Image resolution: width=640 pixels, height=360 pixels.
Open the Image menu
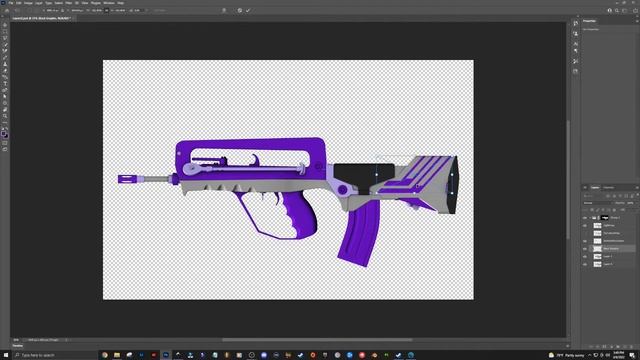point(28,3)
